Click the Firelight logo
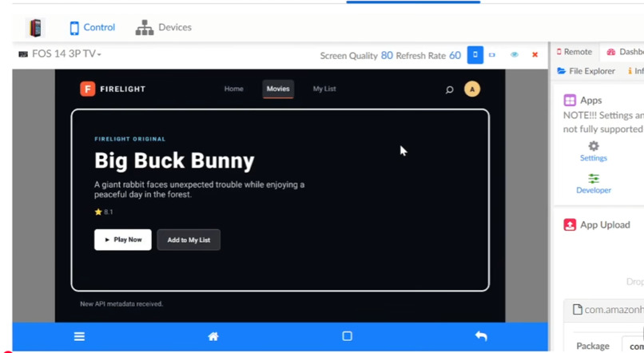Image resolution: width=644 pixels, height=353 pixels. (113, 89)
